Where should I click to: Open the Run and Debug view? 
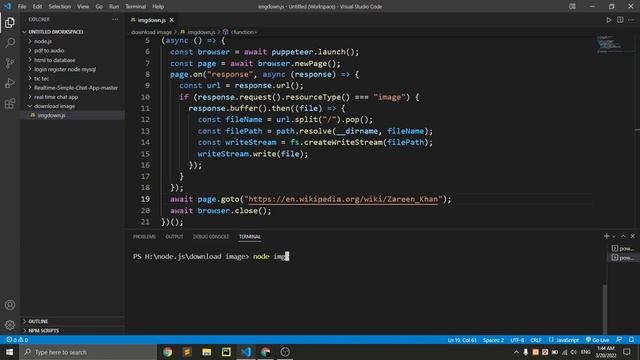pos(10,83)
